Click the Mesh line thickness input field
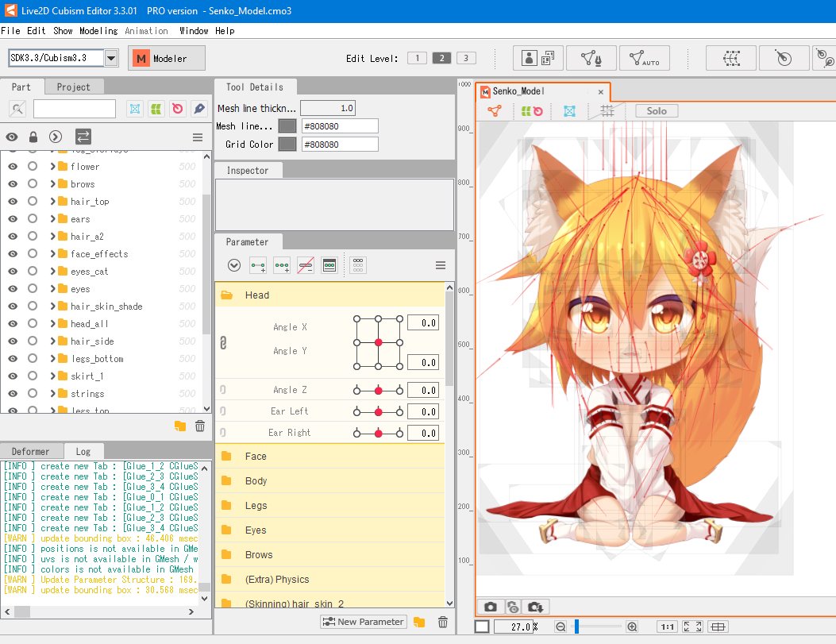The height and width of the screenshot is (644, 836). pos(327,108)
